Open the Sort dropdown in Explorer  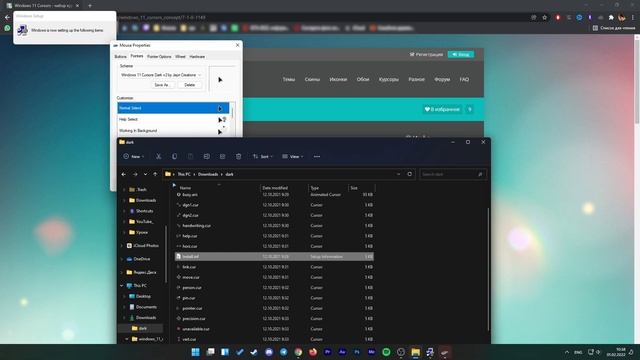(263, 156)
